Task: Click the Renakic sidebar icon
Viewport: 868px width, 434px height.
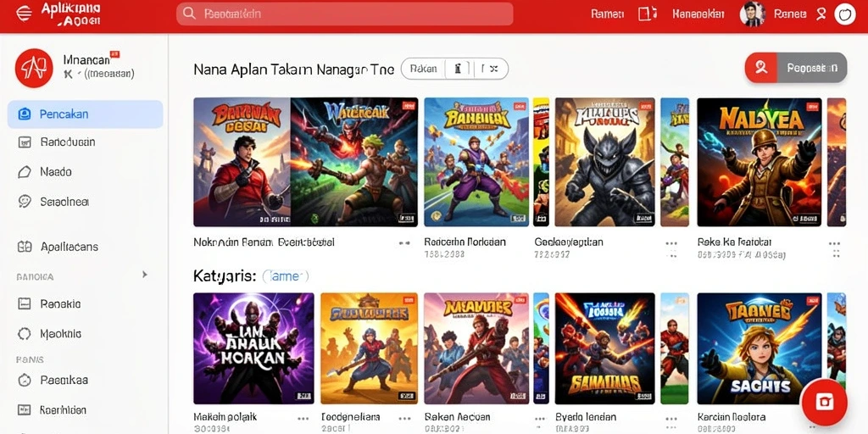Action: coord(25,303)
